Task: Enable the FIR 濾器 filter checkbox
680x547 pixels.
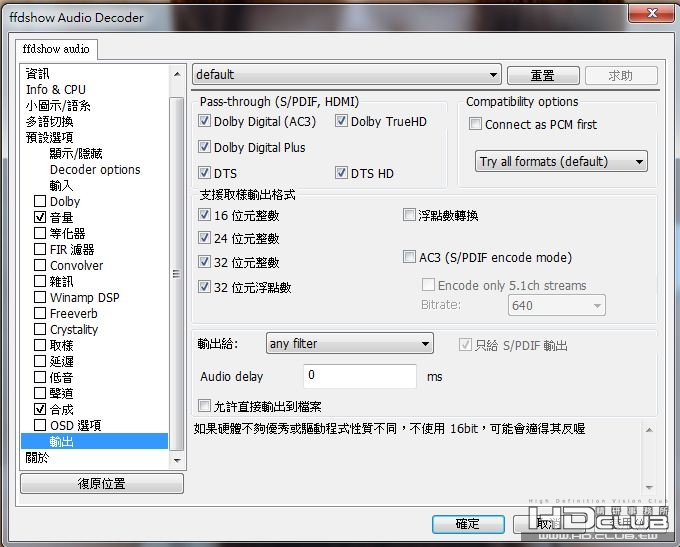Action: pos(40,249)
